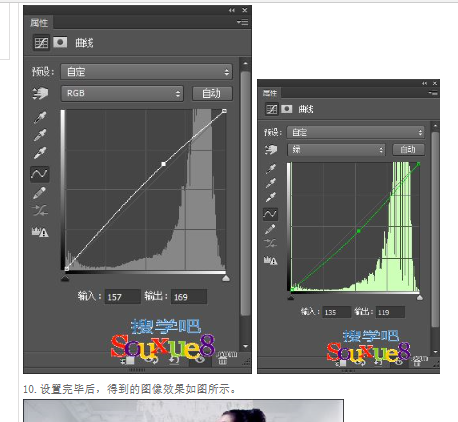Close the RGB curves panel
Viewport: 458px width, 422px height.
(245, 10)
